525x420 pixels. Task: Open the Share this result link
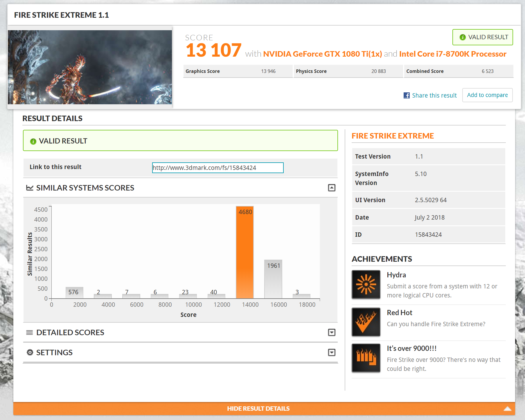[x=434, y=95]
